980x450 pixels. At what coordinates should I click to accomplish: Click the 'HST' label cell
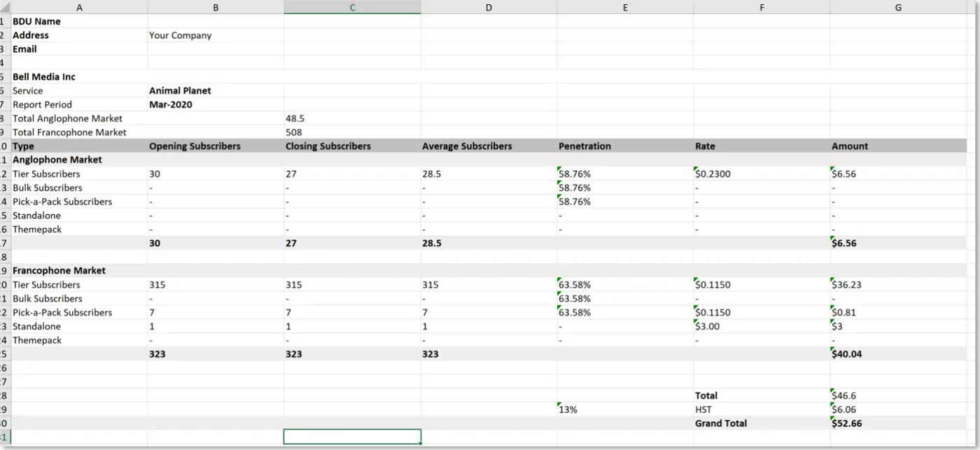pos(762,409)
